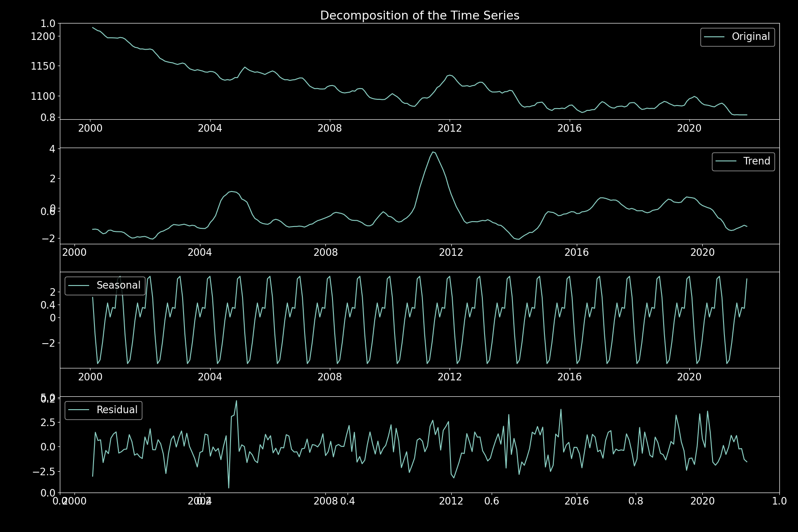Image resolution: width=798 pixels, height=532 pixels.
Task: Open the Seasonal legend box
Action: click(x=105, y=285)
